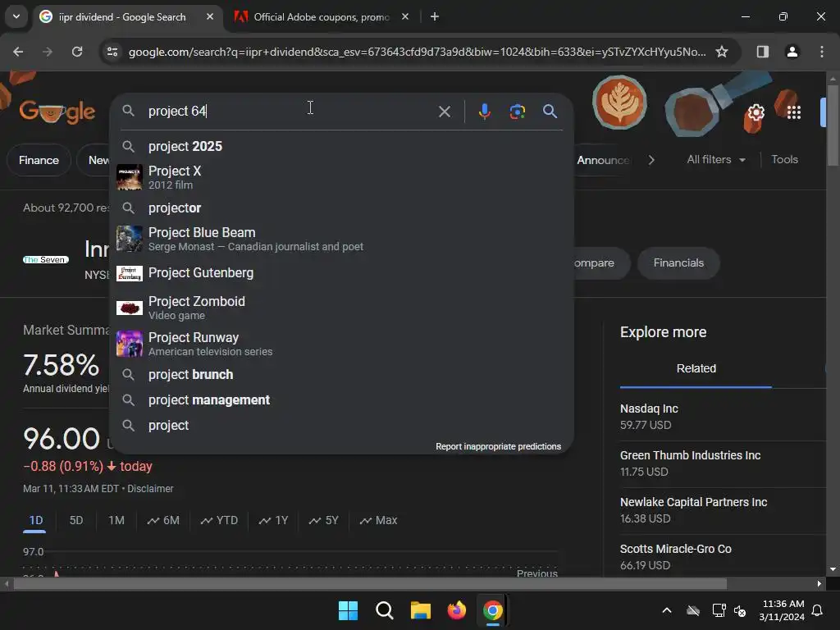This screenshot has height=630, width=840.
Task: Switch to Adobe coupons tab
Action: tap(322, 16)
